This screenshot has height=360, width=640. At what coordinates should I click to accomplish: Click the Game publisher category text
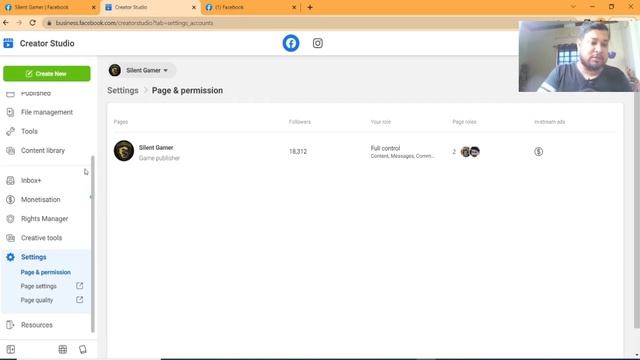pyautogui.click(x=159, y=158)
